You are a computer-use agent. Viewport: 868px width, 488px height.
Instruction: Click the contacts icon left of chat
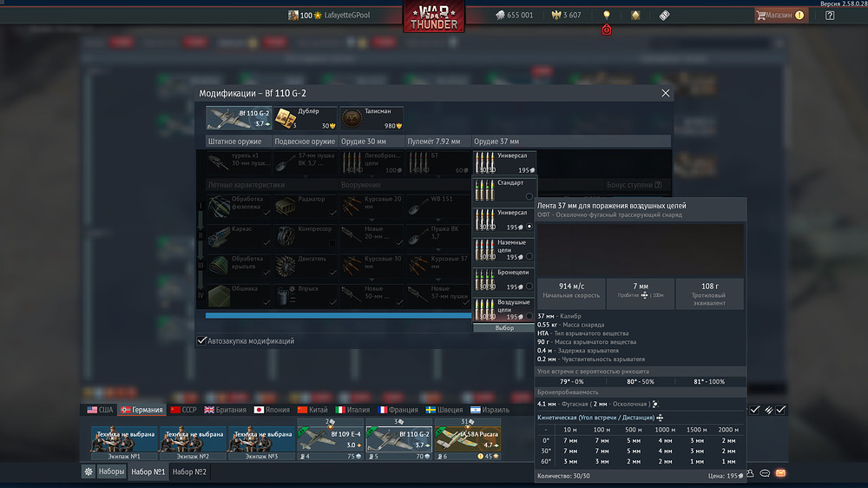point(750,473)
